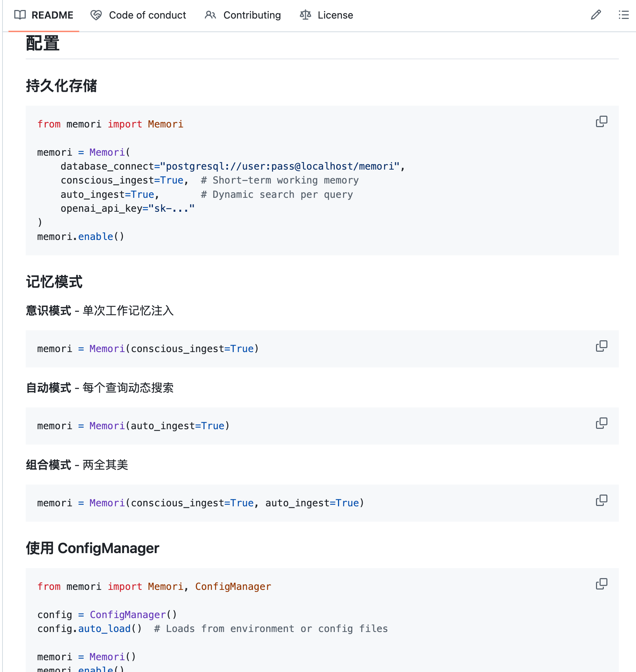Image resolution: width=636 pixels, height=672 pixels.
Task: Open the Contributing tab
Action: [252, 15]
